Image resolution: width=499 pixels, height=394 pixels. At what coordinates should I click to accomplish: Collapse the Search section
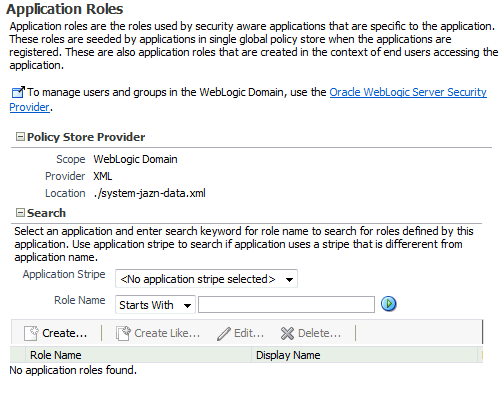click(20, 212)
